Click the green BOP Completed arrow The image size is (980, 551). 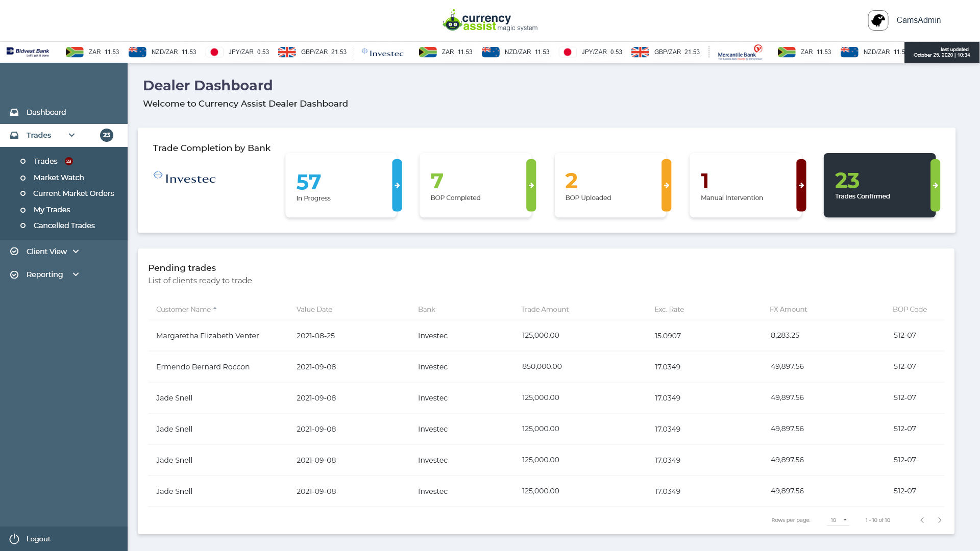pyautogui.click(x=531, y=185)
